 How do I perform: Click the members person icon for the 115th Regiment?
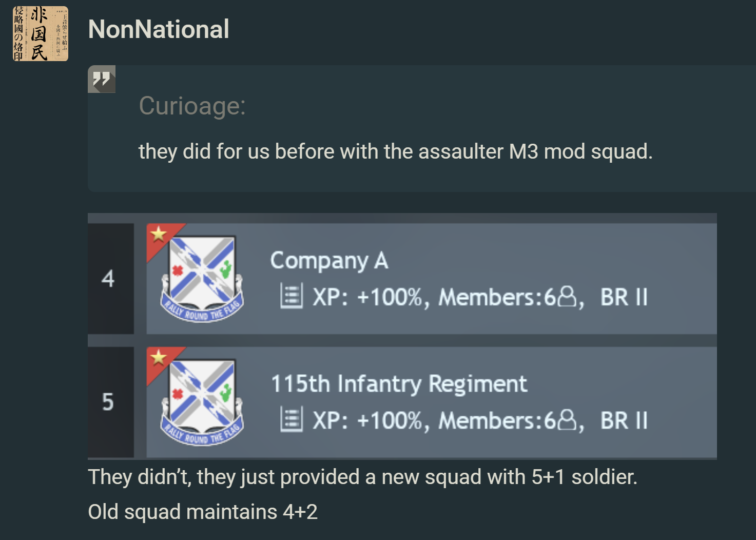(x=567, y=420)
